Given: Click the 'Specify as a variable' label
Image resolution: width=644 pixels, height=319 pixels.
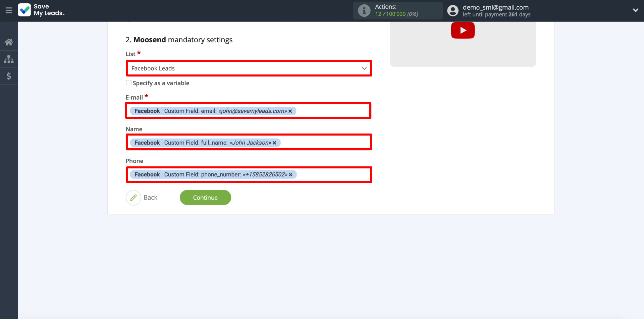Looking at the screenshot, I should click(161, 83).
